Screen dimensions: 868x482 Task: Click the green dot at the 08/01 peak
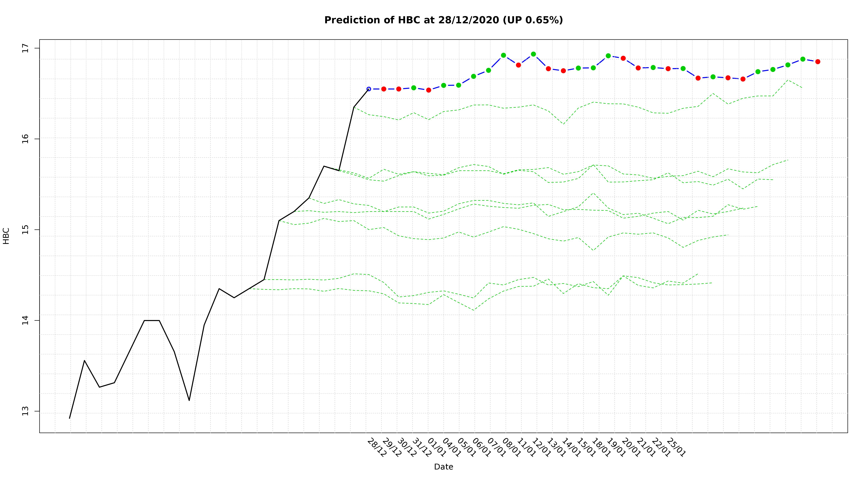click(503, 55)
